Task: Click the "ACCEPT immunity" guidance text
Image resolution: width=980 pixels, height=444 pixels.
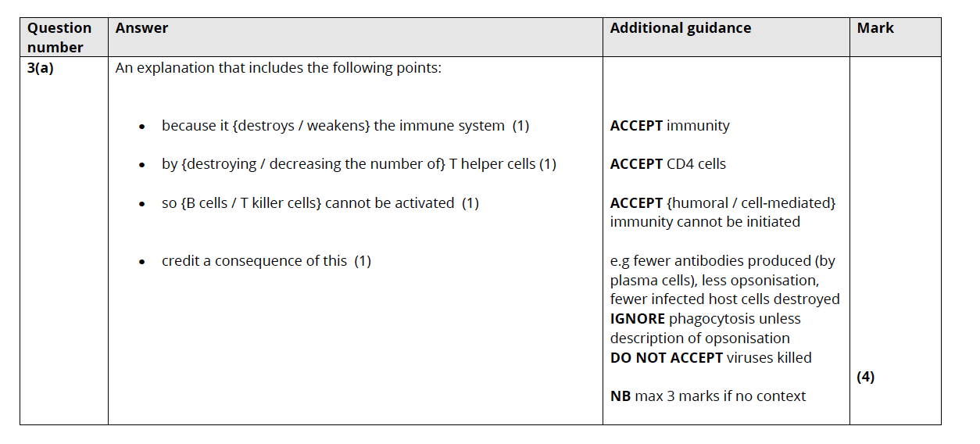Action: click(x=670, y=126)
